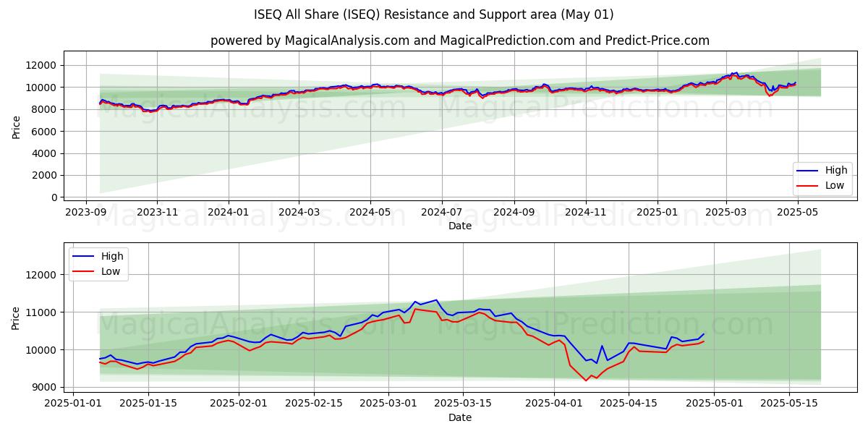Click the 'Low' legend entry in the top chart
This screenshot has width=868, height=434.
pyautogui.click(x=822, y=186)
